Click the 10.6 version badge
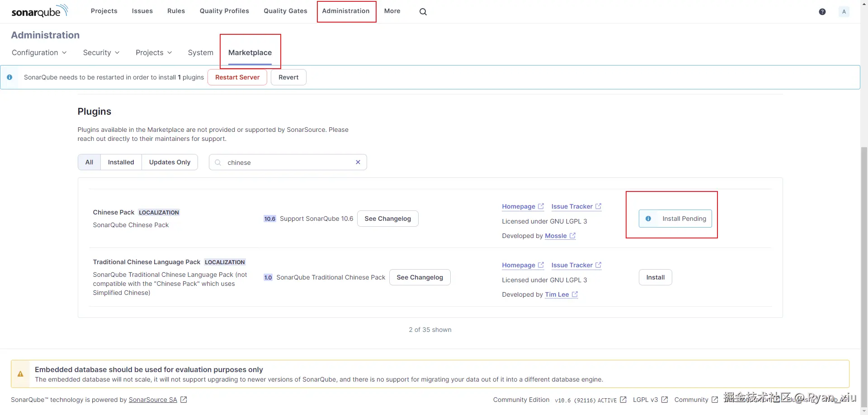 (x=269, y=219)
